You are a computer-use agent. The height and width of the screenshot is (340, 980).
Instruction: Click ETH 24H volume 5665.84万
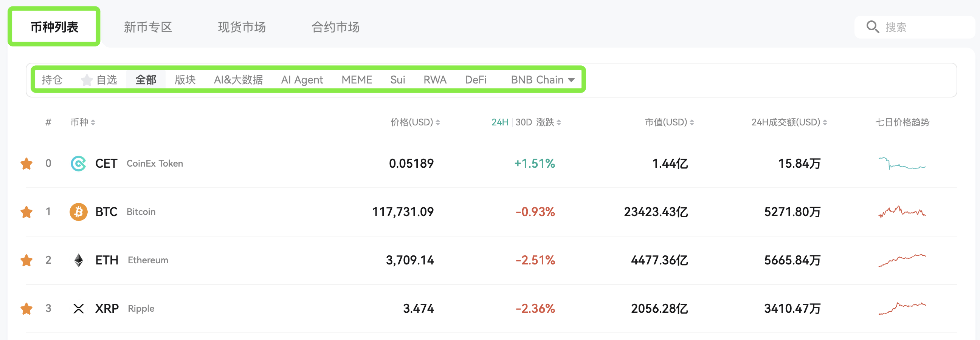(x=792, y=260)
